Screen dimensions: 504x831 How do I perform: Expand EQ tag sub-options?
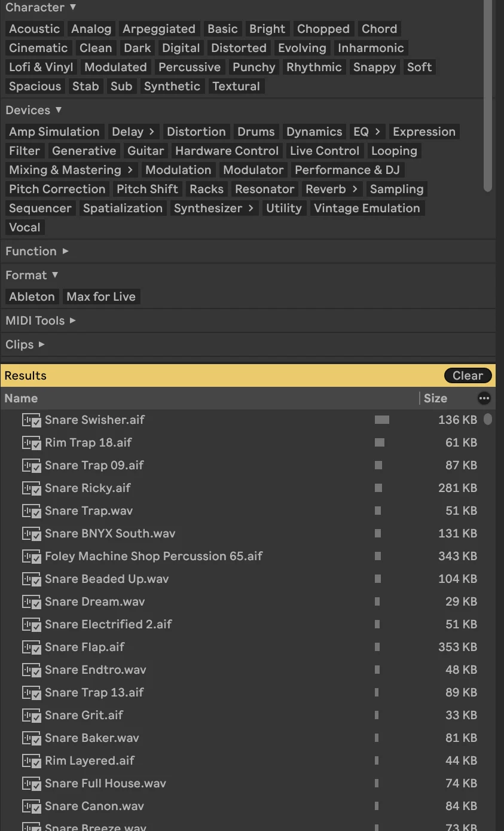377,132
